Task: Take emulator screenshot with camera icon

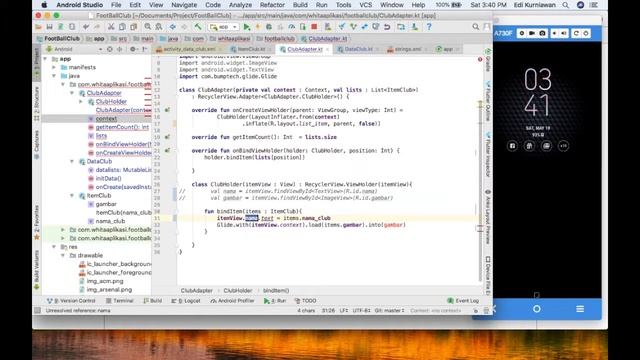Action: click(542, 33)
